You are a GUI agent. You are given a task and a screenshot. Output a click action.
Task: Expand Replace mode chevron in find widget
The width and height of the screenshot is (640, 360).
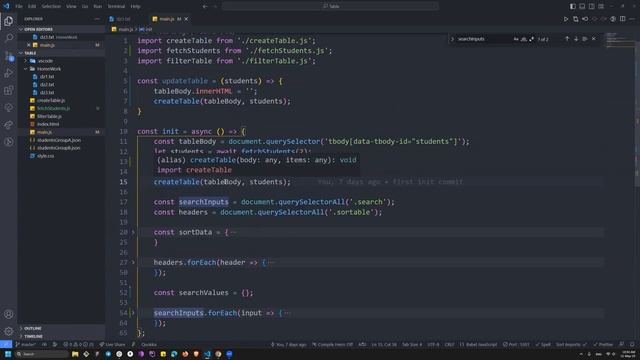452,39
